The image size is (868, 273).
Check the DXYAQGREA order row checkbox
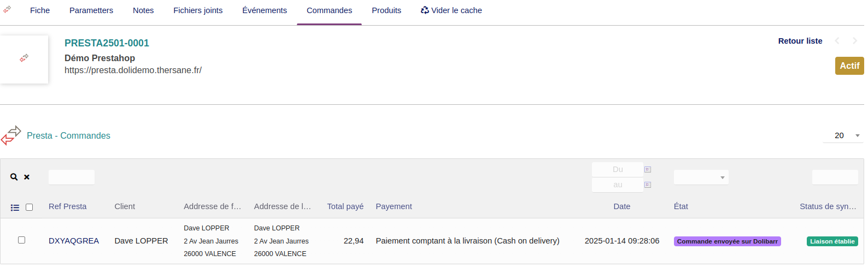22,240
